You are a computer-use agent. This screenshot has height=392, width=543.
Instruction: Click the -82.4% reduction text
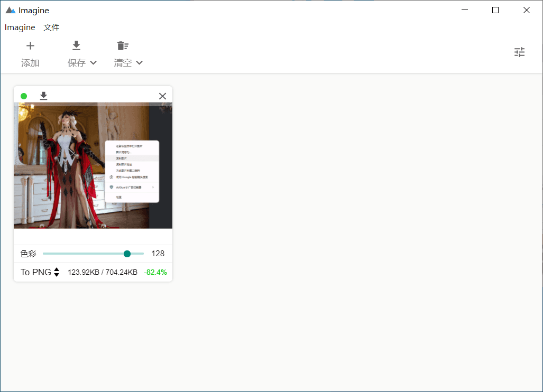click(155, 272)
